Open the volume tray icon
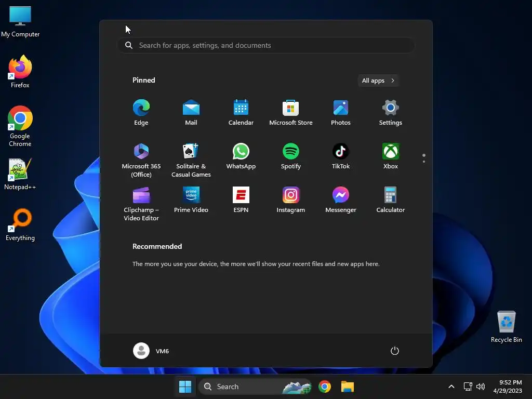Screen dimensions: 532x399 (x=481, y=387)
